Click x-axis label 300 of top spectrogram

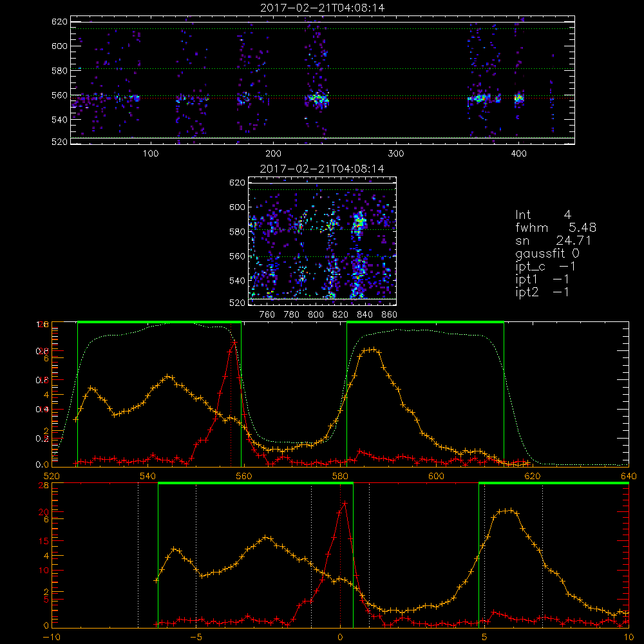(x=396, y=154)
